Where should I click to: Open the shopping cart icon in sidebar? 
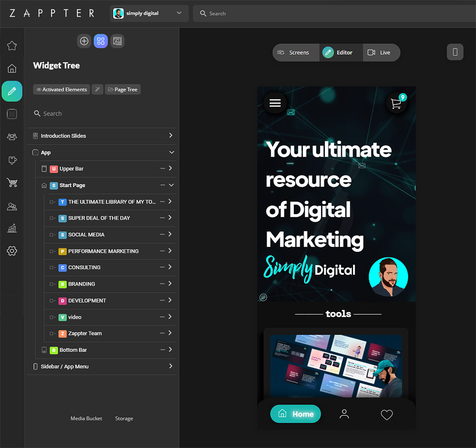(x=12, y=183)
